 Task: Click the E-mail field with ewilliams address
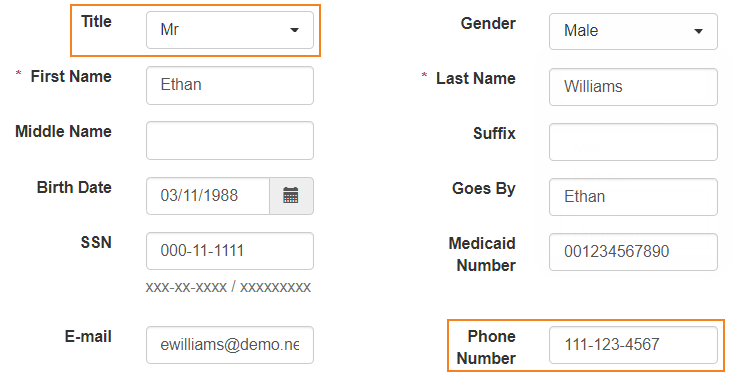[230, 345]
